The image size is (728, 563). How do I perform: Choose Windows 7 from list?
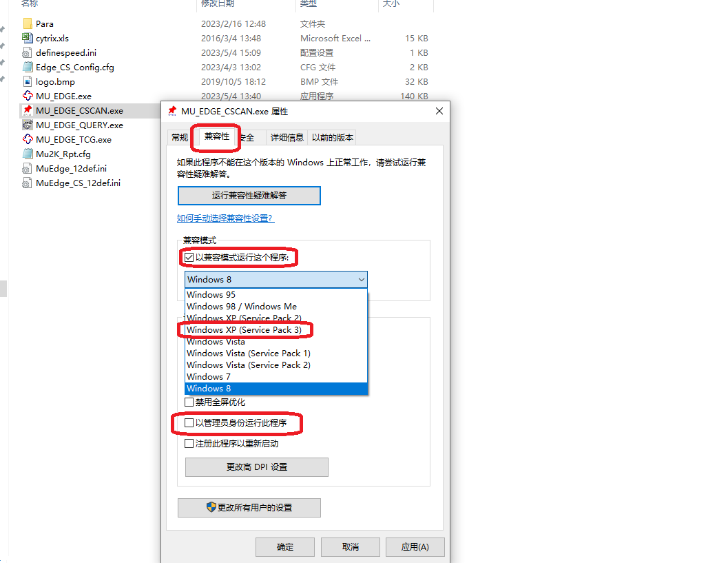click(x=276, y=377)
